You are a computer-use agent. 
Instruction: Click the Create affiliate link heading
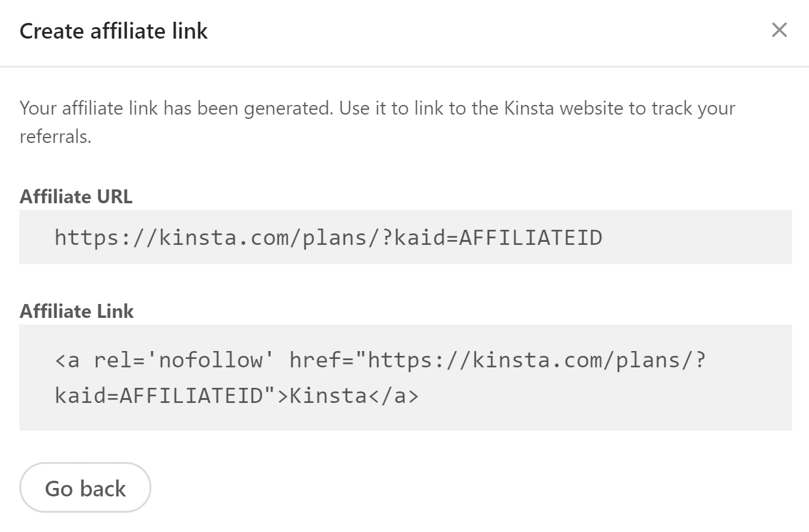pyautogui.click(x=113, y=31)
